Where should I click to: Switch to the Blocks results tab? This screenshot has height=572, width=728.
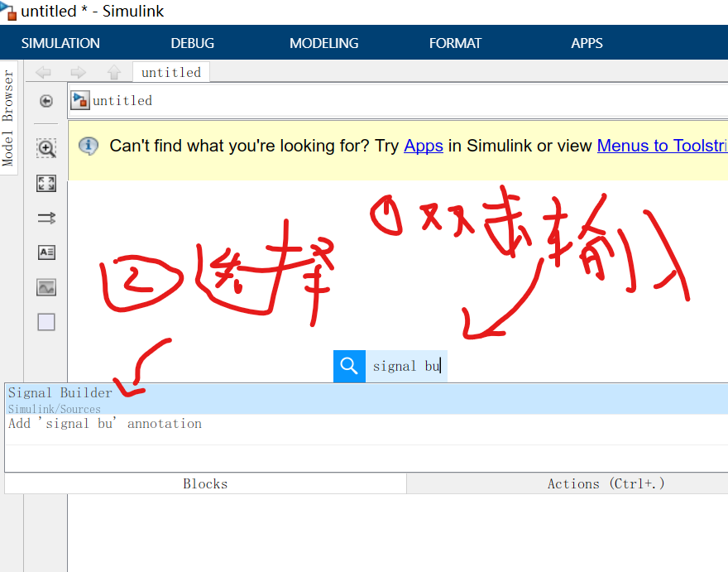coord(205,483)
